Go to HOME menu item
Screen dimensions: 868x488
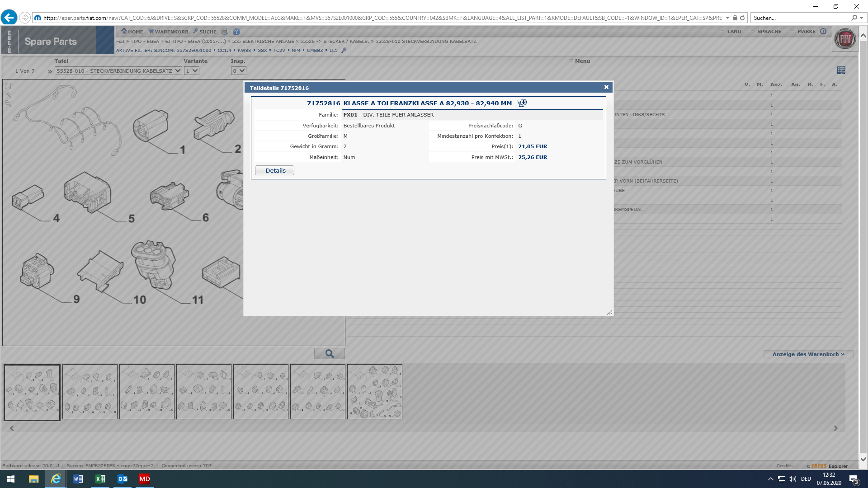pos(132,32)
